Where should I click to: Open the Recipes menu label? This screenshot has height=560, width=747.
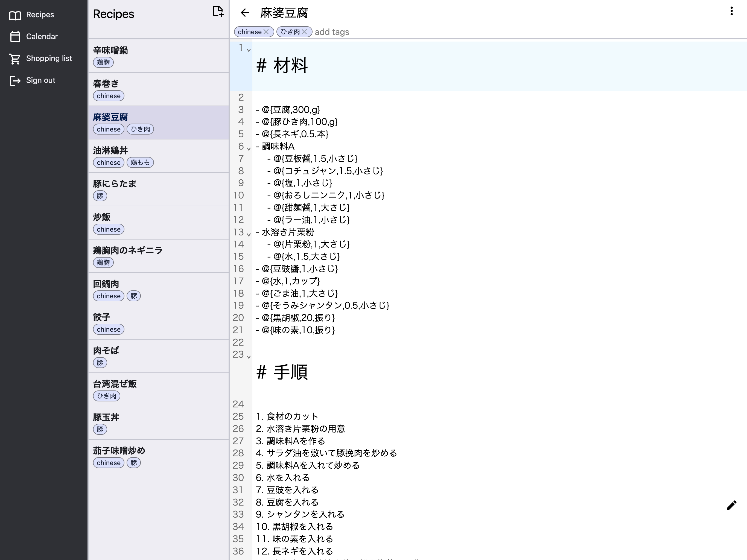pos(40,14)
